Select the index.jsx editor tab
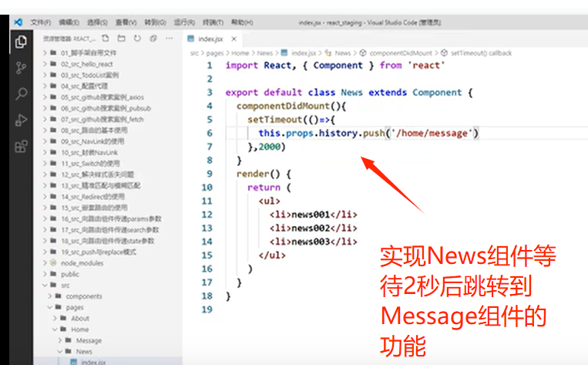 [x=210, y=39]
